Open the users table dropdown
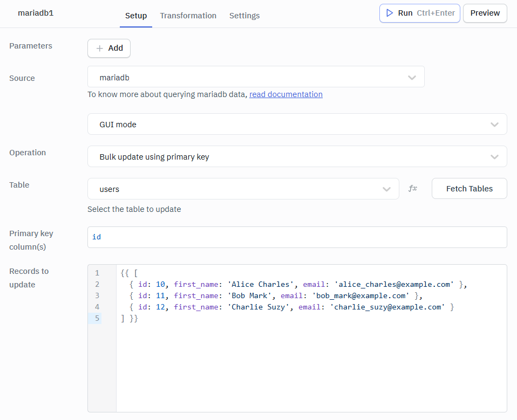 point(243,189)
